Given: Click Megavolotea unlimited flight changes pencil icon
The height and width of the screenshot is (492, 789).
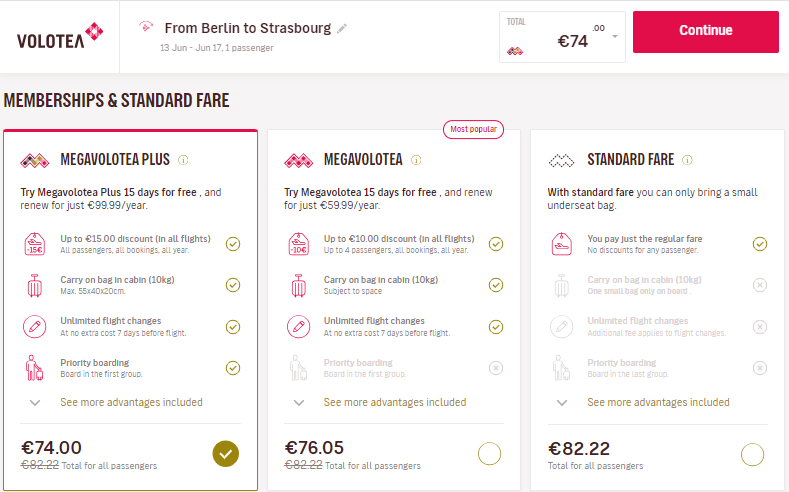Looking at the screenshot, I should [298, 327].
